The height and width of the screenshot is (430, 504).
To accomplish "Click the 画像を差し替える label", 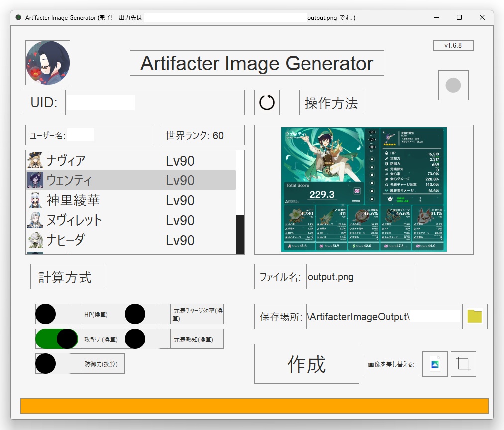I will tap(391, 364).
